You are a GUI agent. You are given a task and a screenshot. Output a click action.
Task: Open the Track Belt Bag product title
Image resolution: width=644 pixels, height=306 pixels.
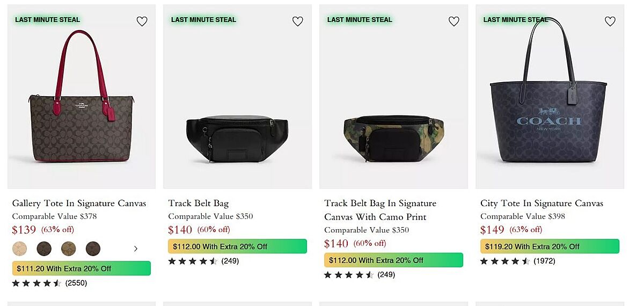pos(199,203)
